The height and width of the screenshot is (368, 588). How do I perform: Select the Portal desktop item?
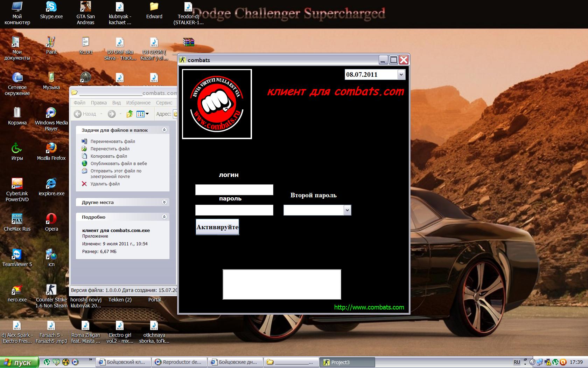click(x=154, y=300)
